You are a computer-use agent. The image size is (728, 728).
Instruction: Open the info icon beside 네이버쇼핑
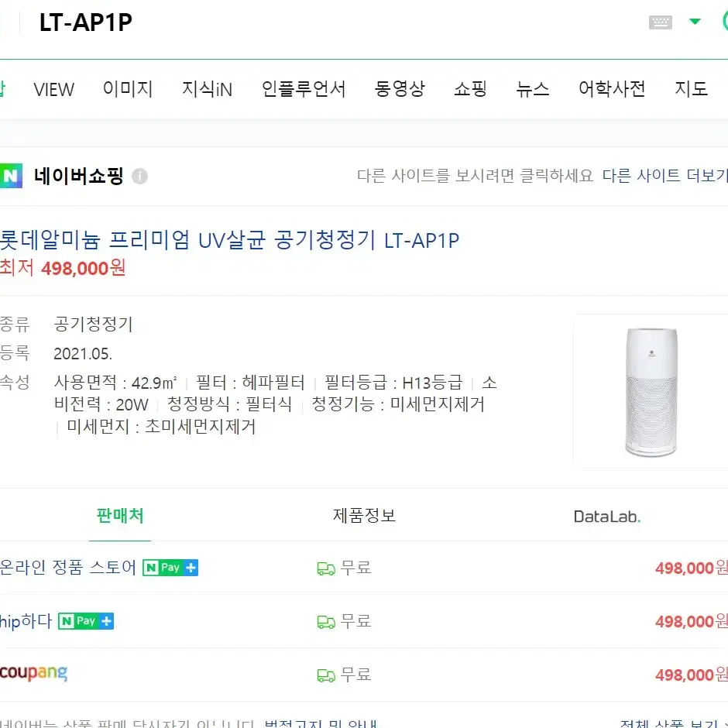(x=139, y=177)
